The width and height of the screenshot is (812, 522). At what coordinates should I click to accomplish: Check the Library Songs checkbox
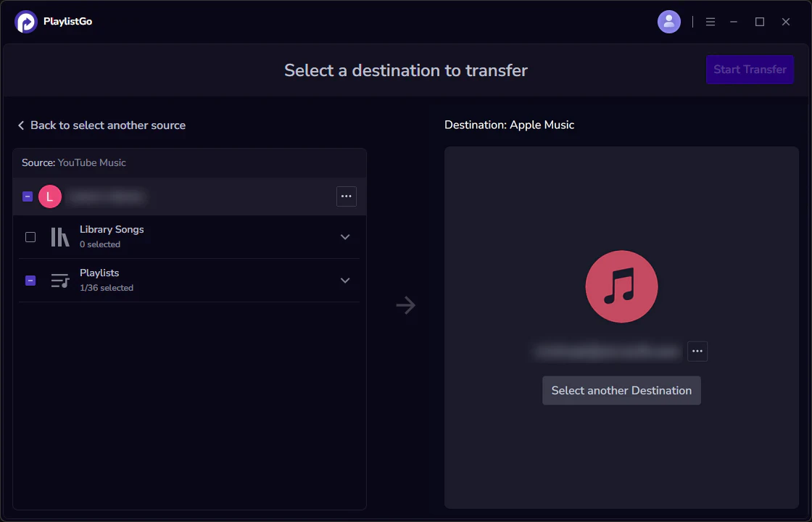[30, 237]
